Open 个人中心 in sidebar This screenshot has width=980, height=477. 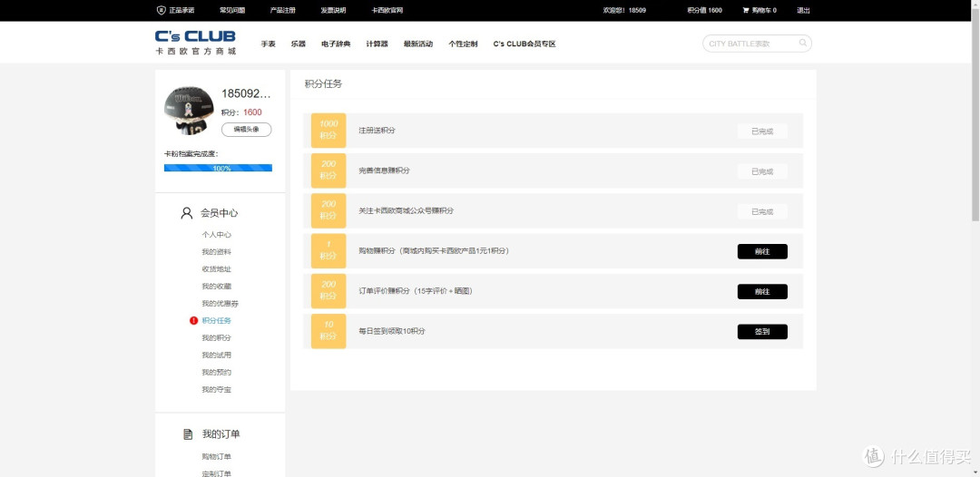(216, 235)
